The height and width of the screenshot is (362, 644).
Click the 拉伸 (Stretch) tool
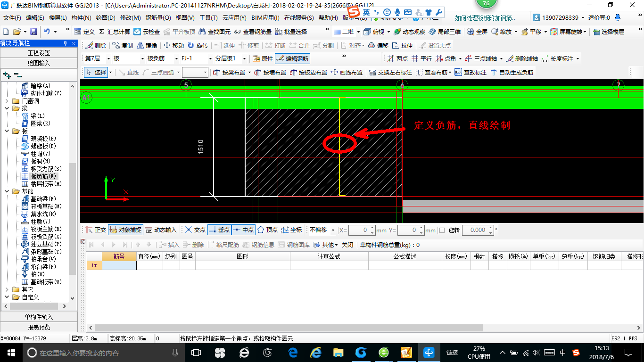coord(402,45)
